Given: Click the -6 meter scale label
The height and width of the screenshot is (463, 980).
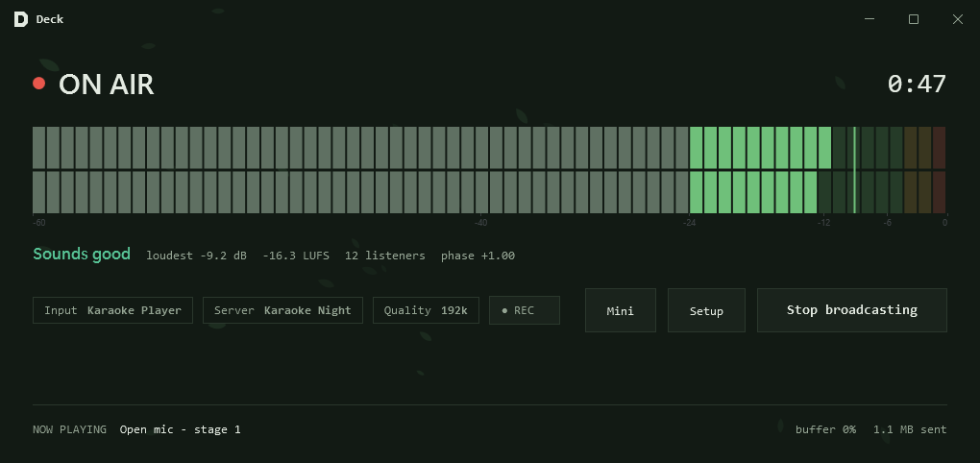Looking at the screenshot, I should (x=888, y=223).
